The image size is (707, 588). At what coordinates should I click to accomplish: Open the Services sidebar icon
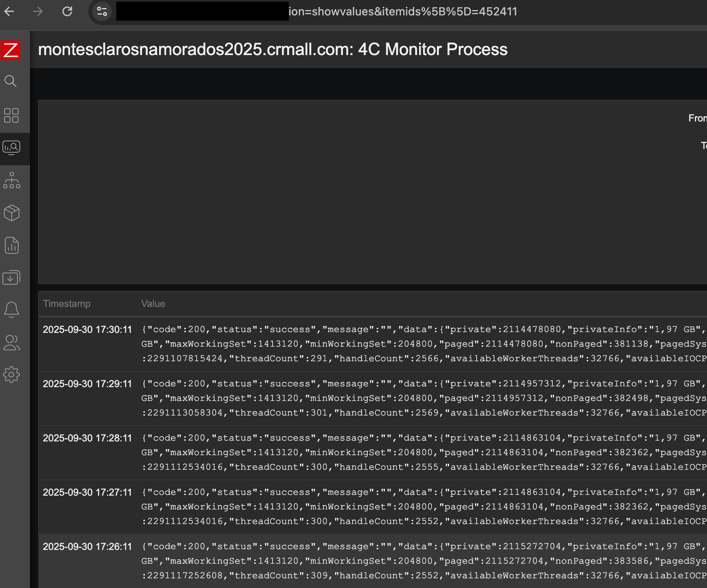(11, 181)
